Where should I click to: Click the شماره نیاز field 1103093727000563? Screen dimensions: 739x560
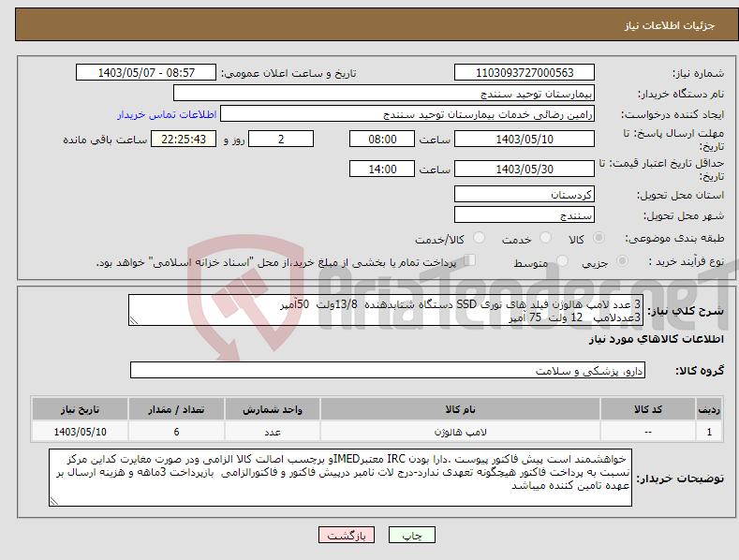click(525, 73)
